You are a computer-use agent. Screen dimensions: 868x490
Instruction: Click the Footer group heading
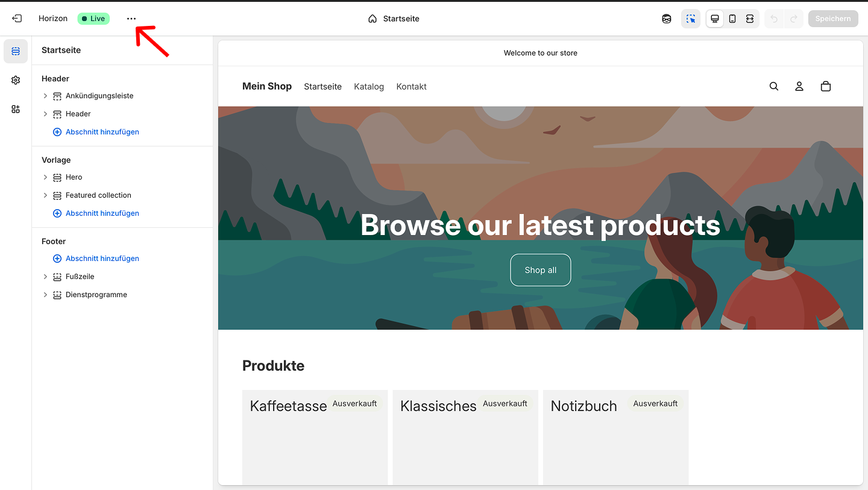coord(54,241)
